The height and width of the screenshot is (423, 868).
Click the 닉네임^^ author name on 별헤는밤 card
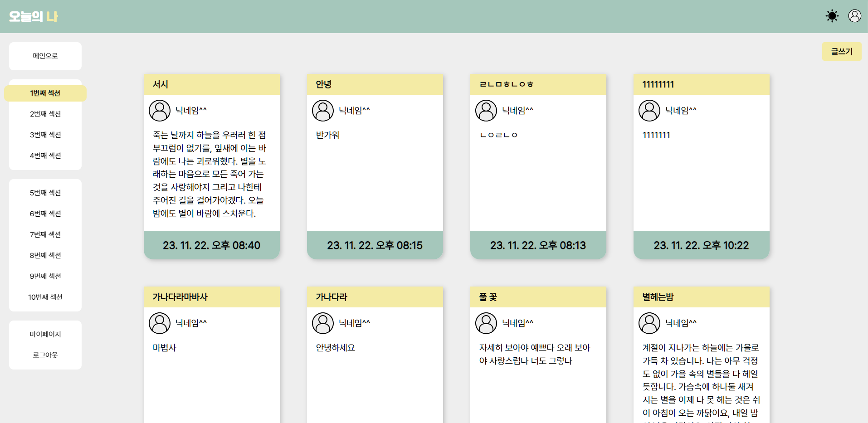tap(681, 323)
